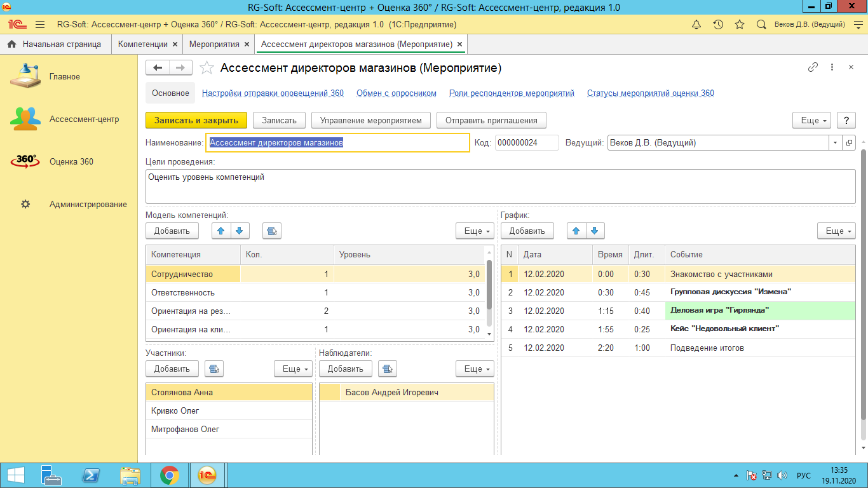
Task: Click selection icon next to participants Добавить
Action: click(214, 369)
